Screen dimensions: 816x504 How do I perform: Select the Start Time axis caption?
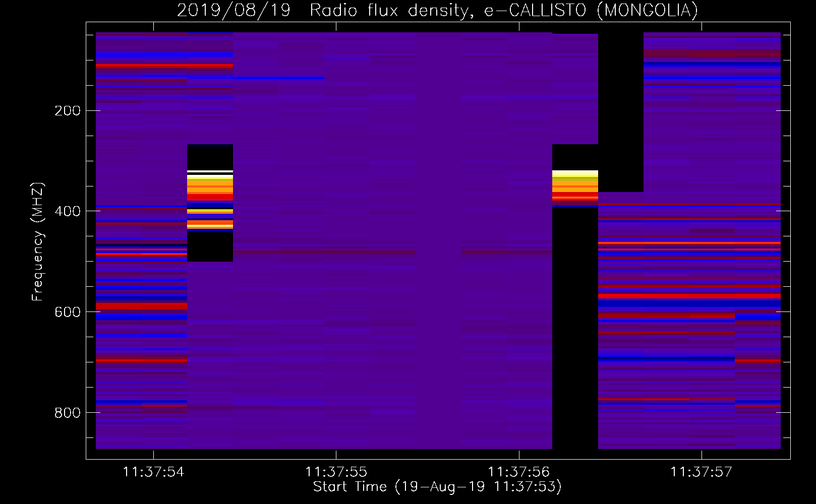click(x=437, y=487)
